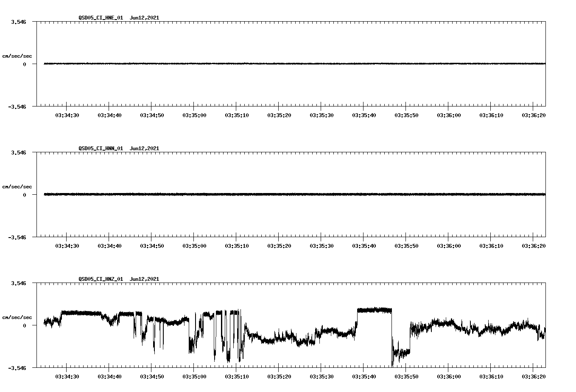Viewport: 576px width, 392px height.
Task: Click 03:35:20 time label under the HNE plot
Action: 279,115
